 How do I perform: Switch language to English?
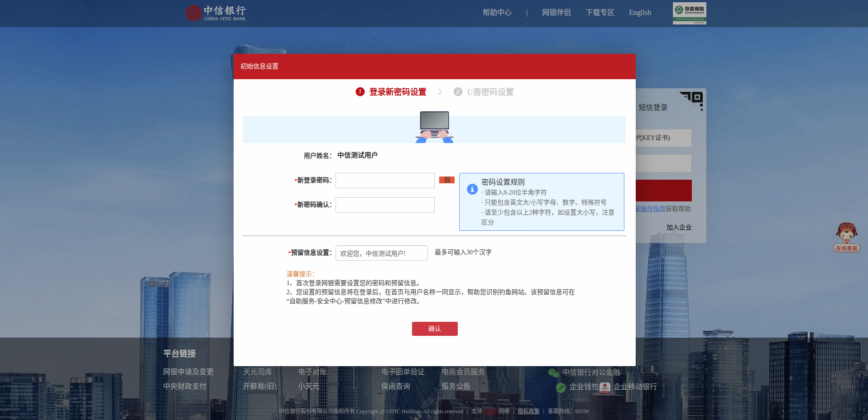pyautogui.click(x=640, y=13)
